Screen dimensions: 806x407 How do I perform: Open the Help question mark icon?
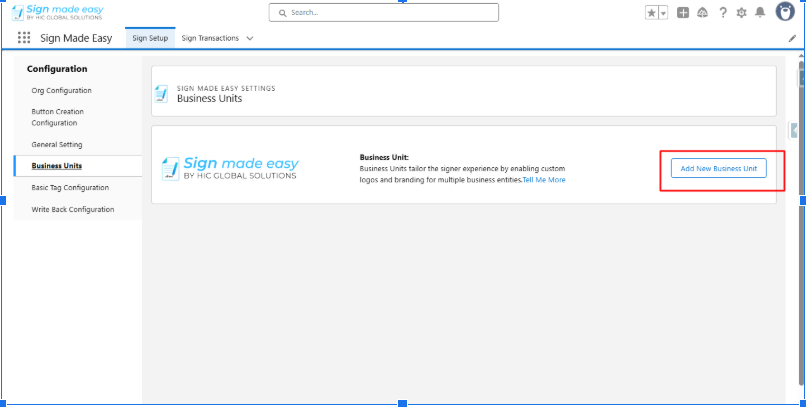click(723, 13)
